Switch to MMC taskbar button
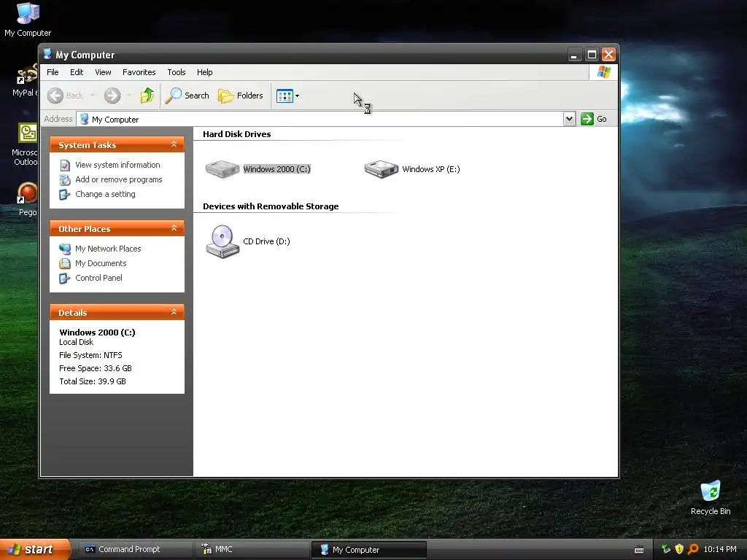Viewport: 747px width, 560px height. tap(252, 550)
